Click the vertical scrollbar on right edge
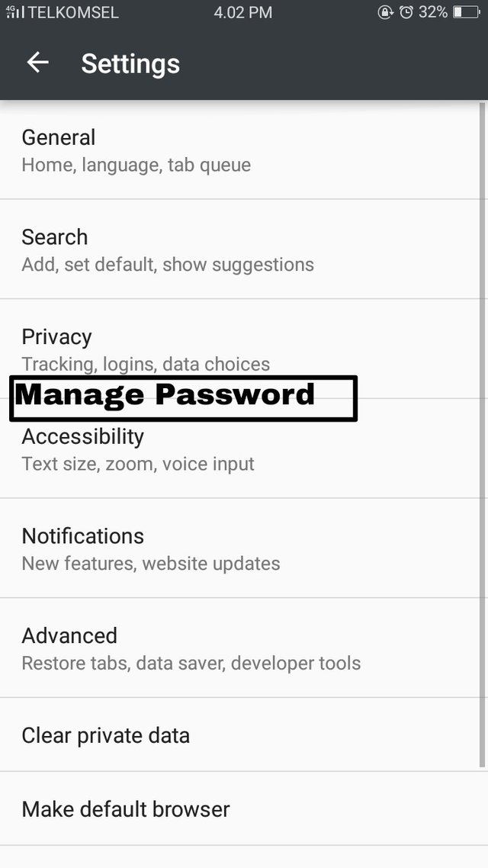Viewport: 488px width, 868px height. coord(482,435)
